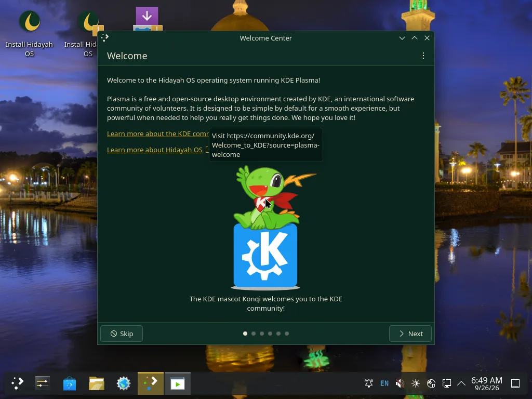532x399 pixels.
Task: Click Peek at Desktop button
Action: coord(515,383)
